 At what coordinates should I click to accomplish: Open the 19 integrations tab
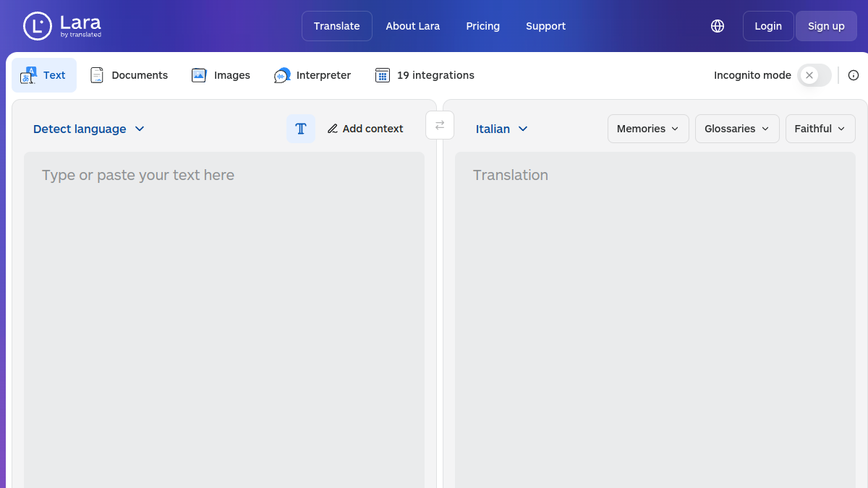tap(425, 75)
